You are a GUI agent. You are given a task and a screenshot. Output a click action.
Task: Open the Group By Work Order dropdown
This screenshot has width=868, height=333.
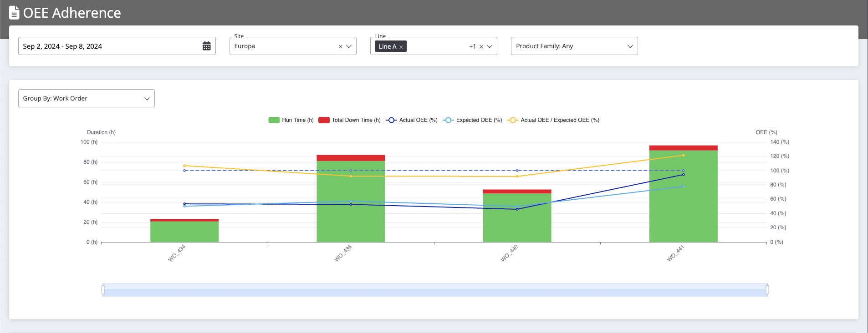(87, 98)
